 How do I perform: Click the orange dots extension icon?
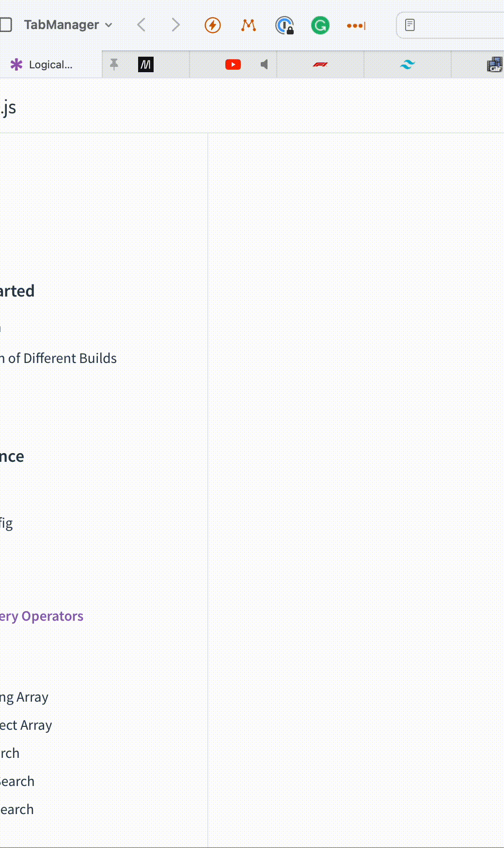pyautogui.click(x=356, y=26)
